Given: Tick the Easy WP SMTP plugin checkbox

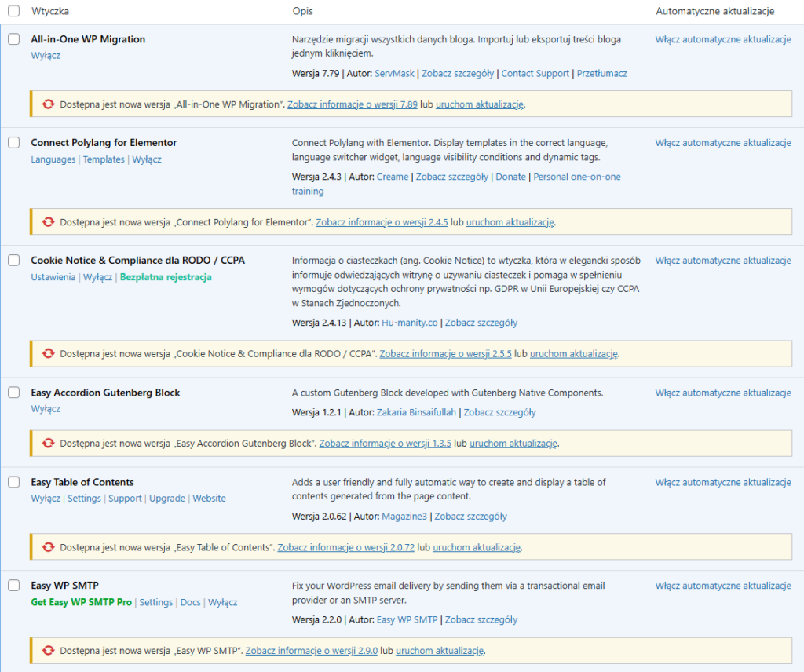Looking at the screenshot, I should pyautogui.click(x=14, y=586).
